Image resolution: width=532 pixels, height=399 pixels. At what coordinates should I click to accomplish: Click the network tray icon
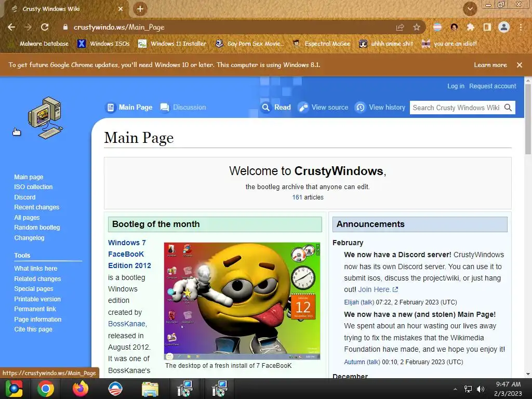468,389
